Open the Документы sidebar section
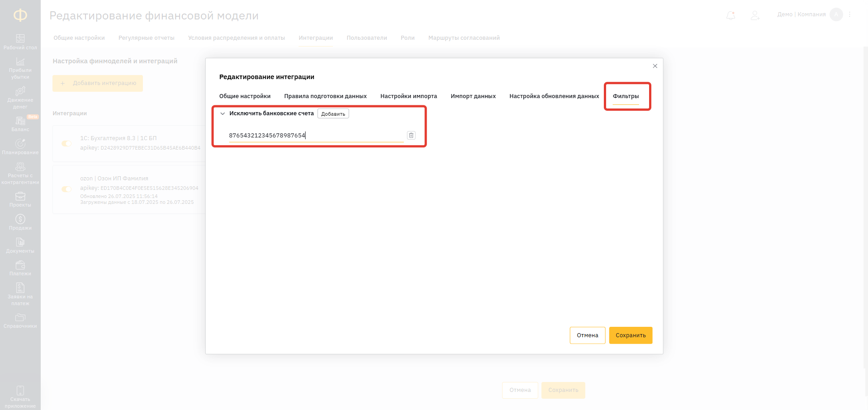868x410 pixels. 20,246
